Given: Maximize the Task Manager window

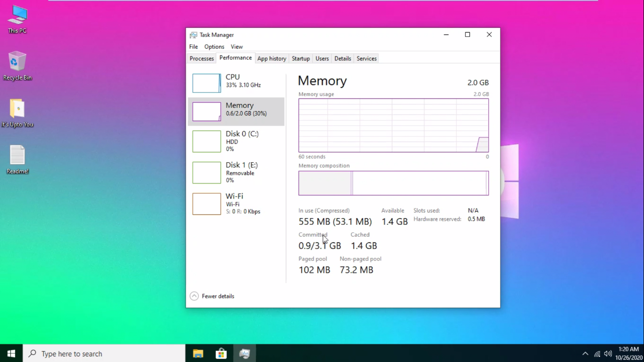Looking at the screenshot, I should 467,34.
